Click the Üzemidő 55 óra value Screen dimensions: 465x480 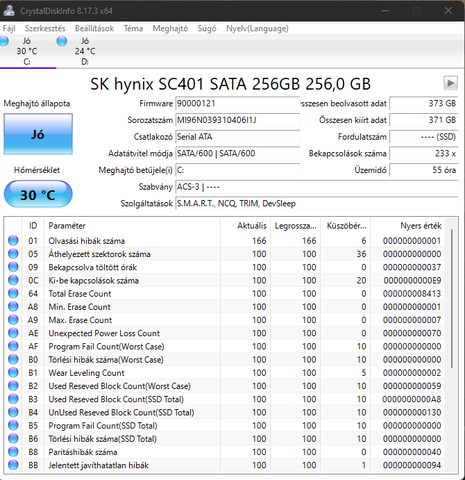click(424, 170)
